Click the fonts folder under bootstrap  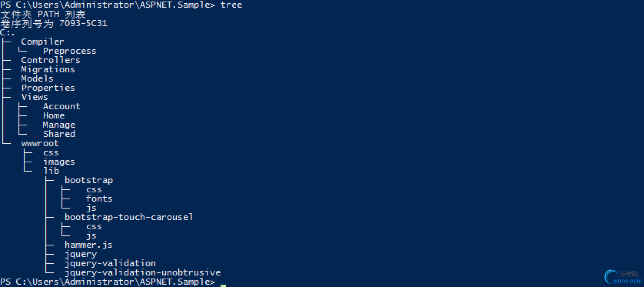pos(99,199)
